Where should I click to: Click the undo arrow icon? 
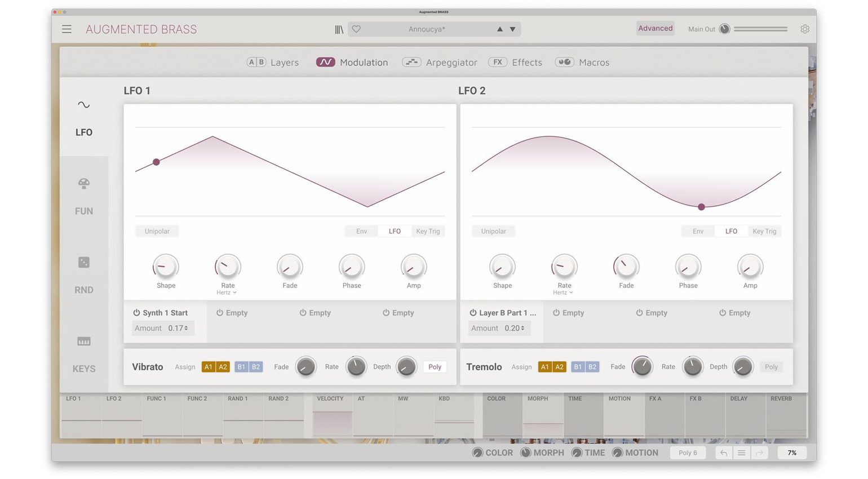(724, 453)
